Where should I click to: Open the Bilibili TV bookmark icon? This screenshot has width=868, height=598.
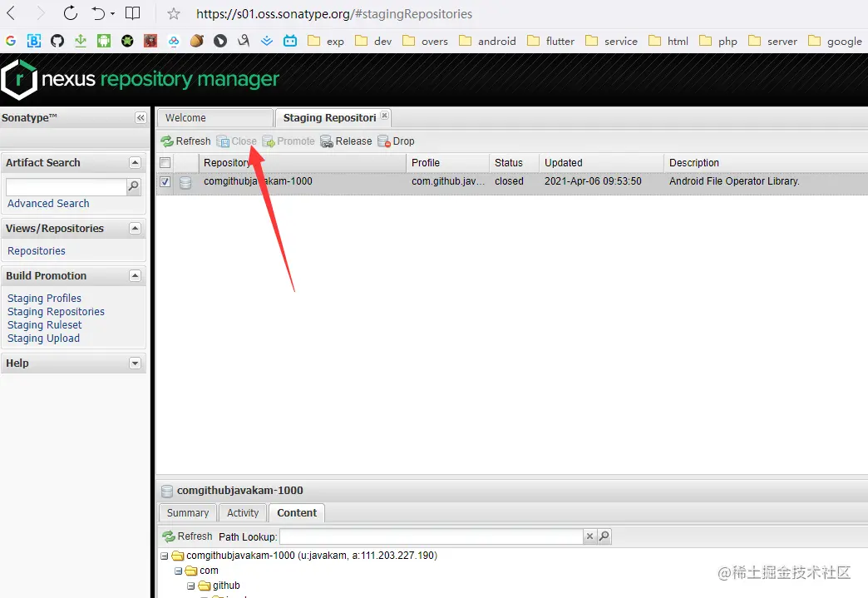[290, 41]
